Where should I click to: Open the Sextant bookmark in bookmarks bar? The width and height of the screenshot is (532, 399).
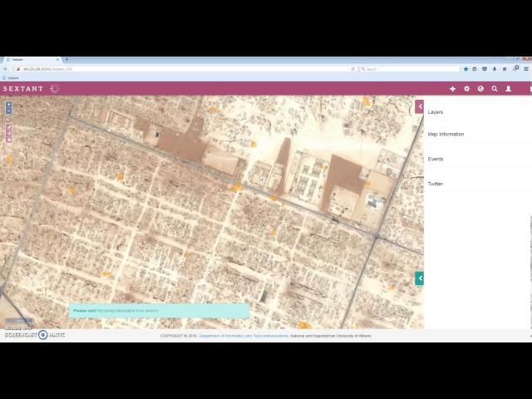click(x=10, y=77)
